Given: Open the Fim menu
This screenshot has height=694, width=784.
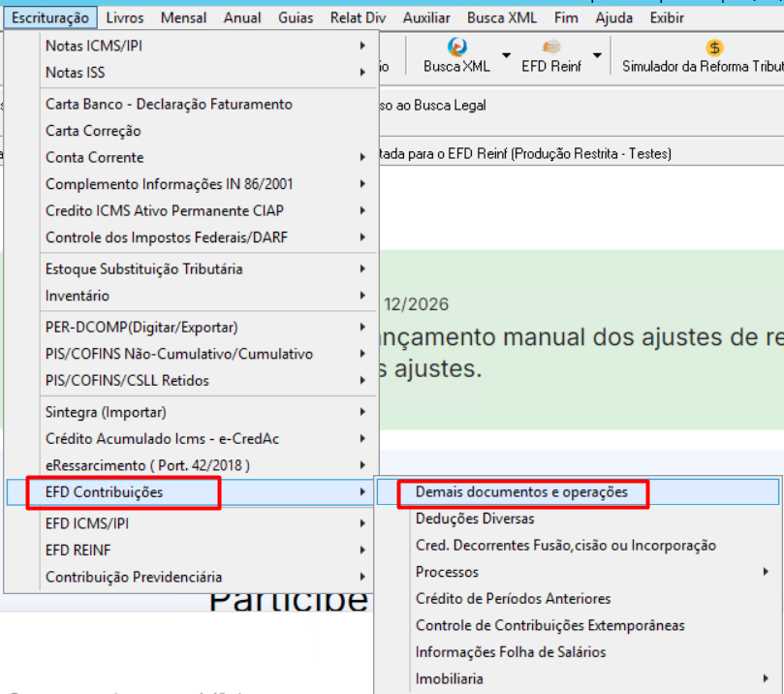Looking at the screenshot, I should click(566, 18).
